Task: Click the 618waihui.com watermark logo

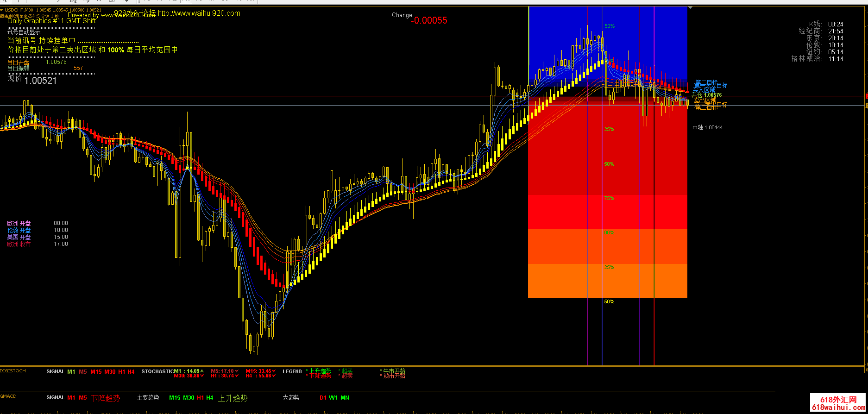Action: click(838, 403)
